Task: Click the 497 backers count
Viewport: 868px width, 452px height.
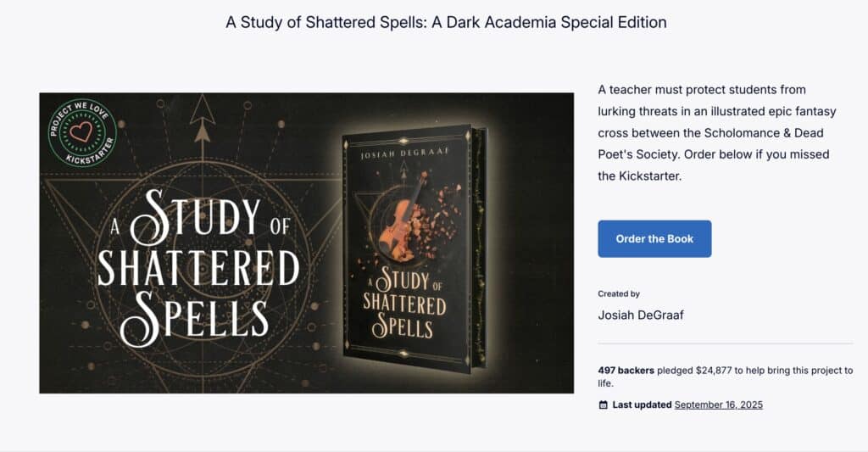Action: point(626,371)
